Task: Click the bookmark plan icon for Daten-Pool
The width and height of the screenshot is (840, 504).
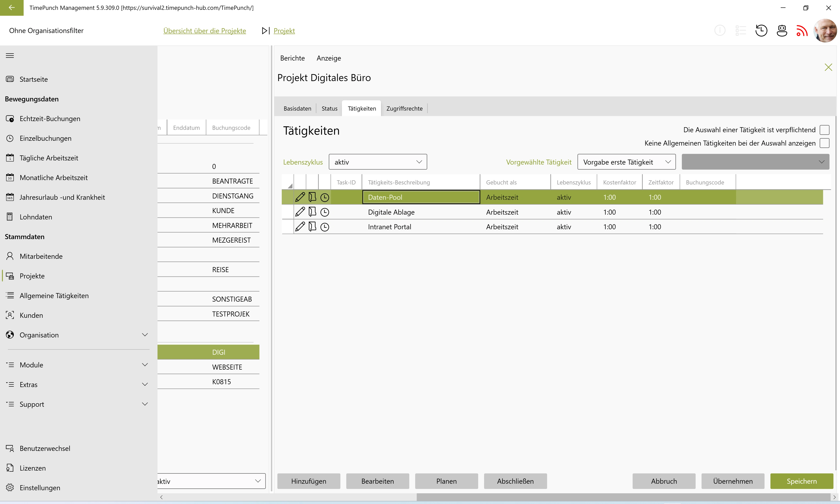Action: (x=312, y=197)
